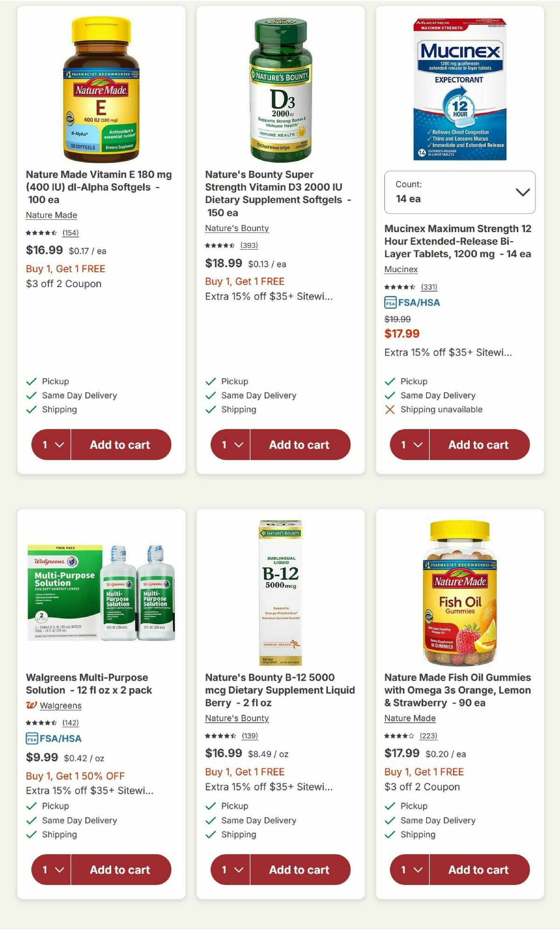
Task: Add the Mucinex tablets to cart
Action: point(479,444)
